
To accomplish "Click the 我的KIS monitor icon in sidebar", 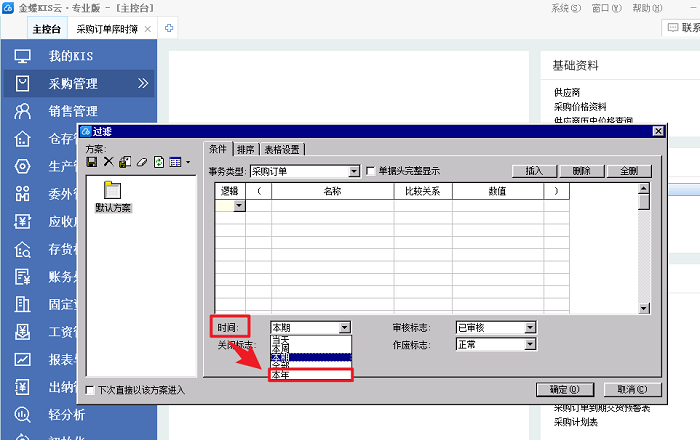I will coord(22,56).
